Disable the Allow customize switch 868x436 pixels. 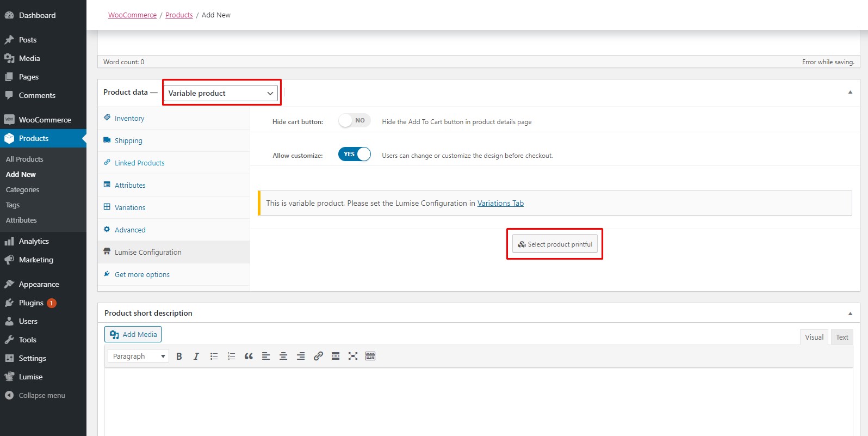point(354,155)
